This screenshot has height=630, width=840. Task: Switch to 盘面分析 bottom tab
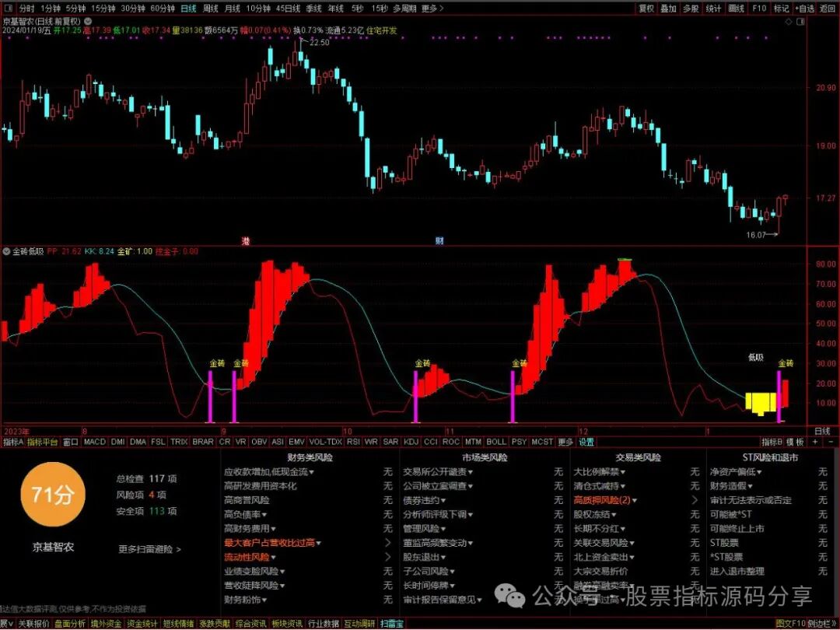pos(70,624)
